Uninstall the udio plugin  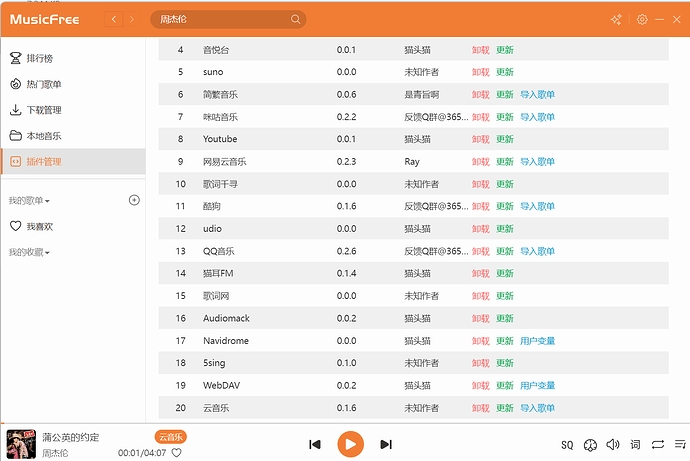coord(481,229)
